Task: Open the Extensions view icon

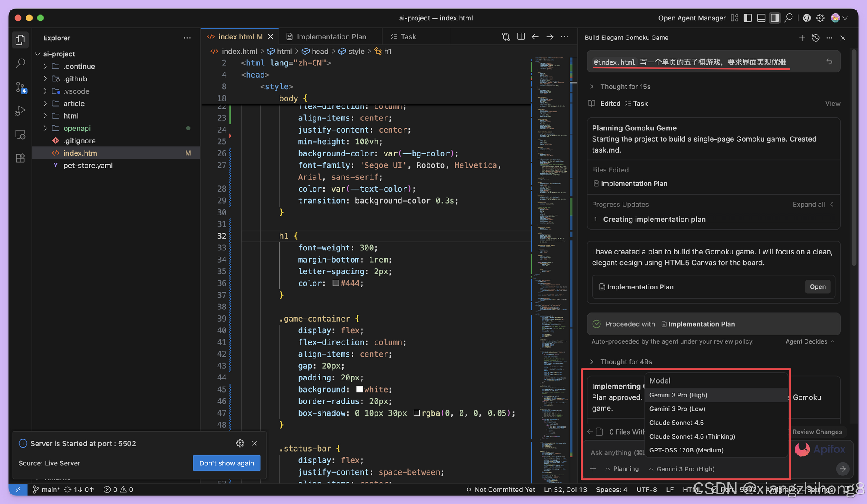Action: (x=20, y=158)
